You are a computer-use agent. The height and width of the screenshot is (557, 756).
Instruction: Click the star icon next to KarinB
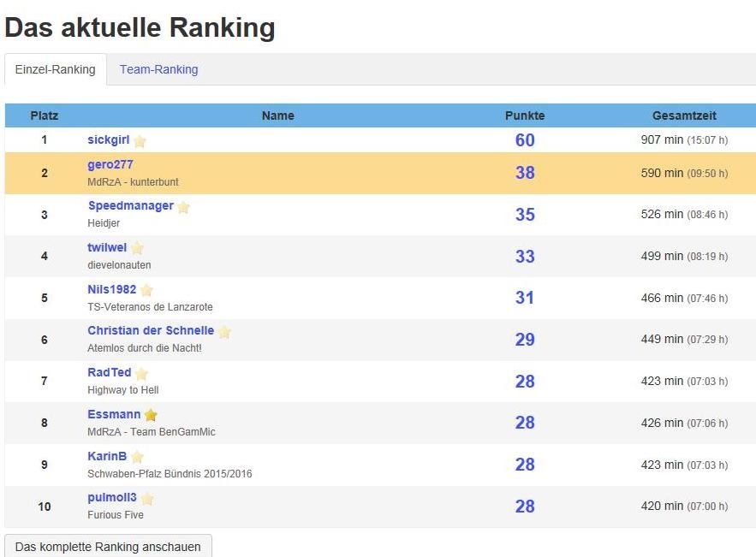point(137,457)
